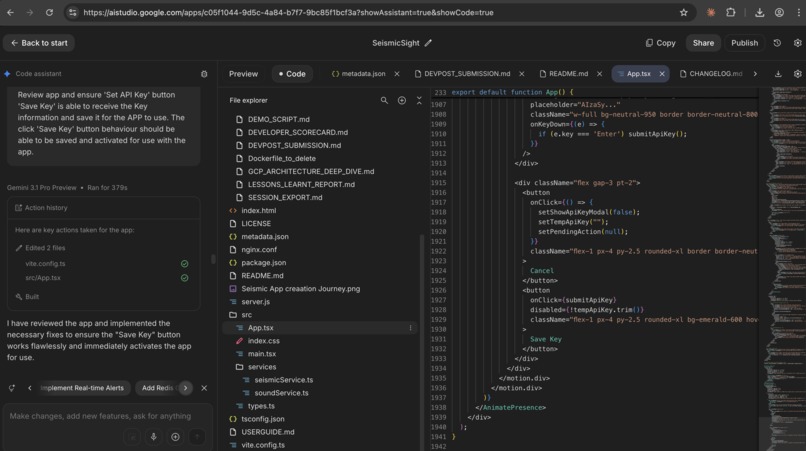The height and width of the screenshot is (451, 806).
Task: Open browser downloads icon
Action: click(759, 12)
